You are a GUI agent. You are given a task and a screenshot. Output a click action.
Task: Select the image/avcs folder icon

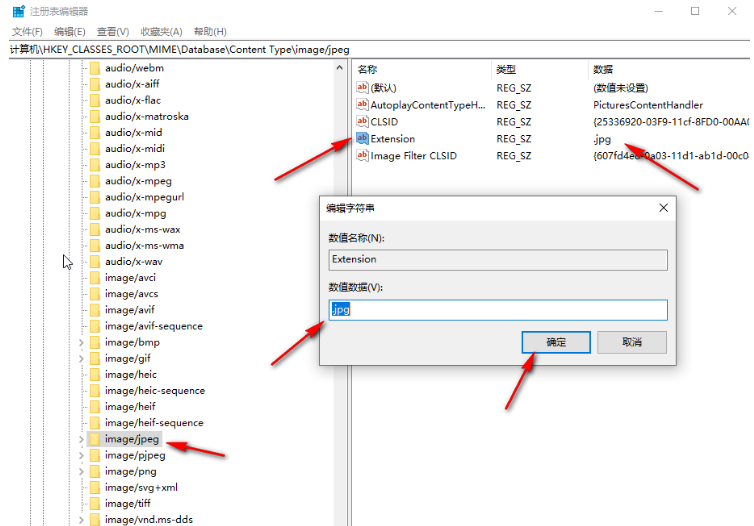pos(95,294)
